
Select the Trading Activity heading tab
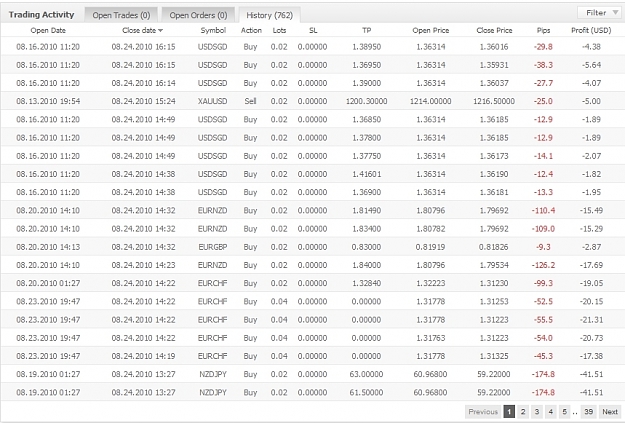(41, 15)
